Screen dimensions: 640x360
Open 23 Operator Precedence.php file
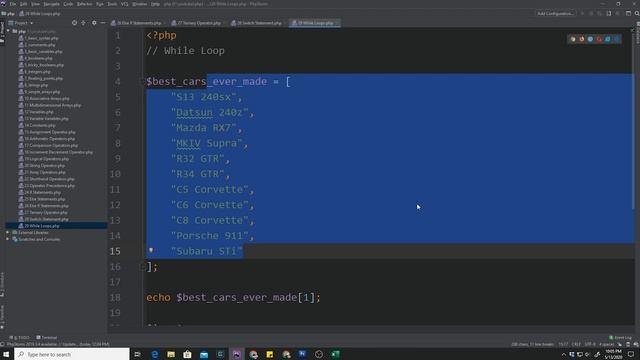[47, 186]
